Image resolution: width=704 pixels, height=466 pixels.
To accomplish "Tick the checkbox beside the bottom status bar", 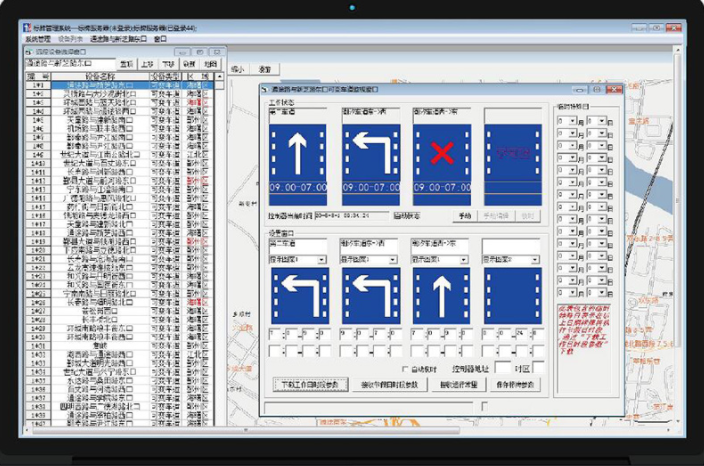I will coord(484,405).
